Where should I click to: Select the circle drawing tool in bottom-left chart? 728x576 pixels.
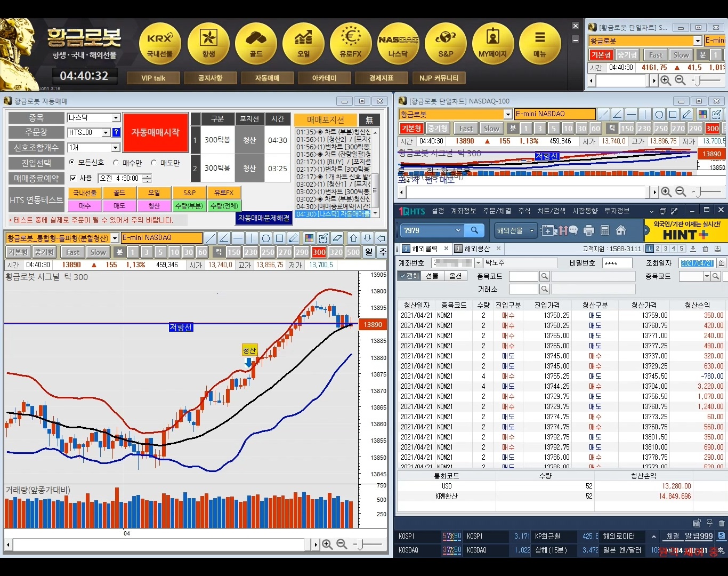pyautogui.click(x=266, y=238)
